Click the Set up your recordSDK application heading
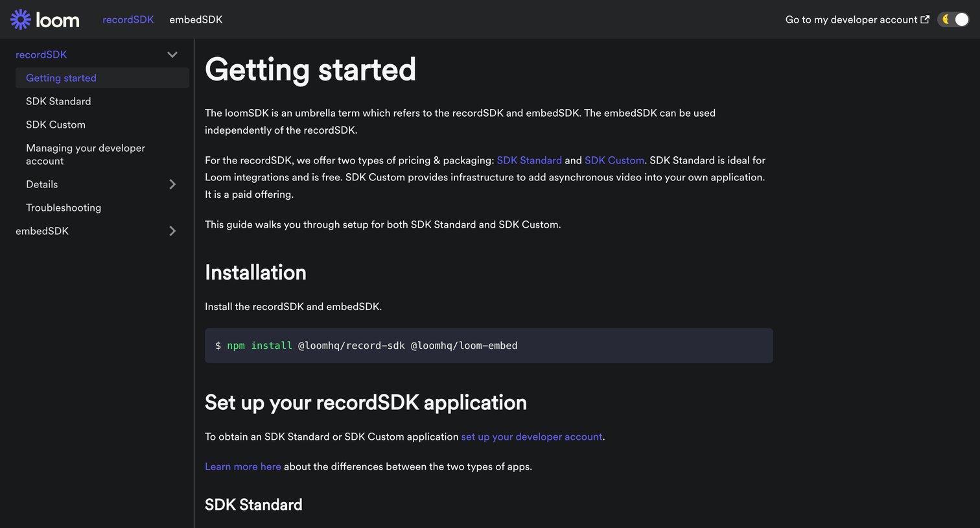 (366, 403)
